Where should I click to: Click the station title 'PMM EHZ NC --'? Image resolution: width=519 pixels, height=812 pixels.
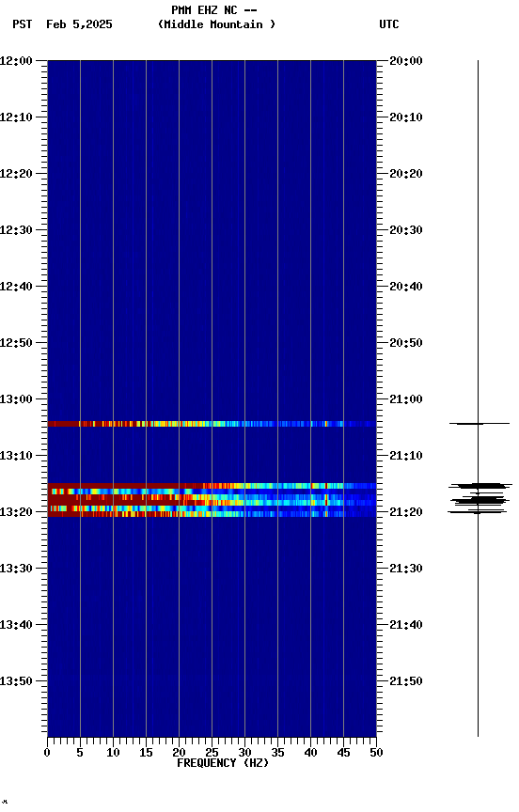(214, 9)
